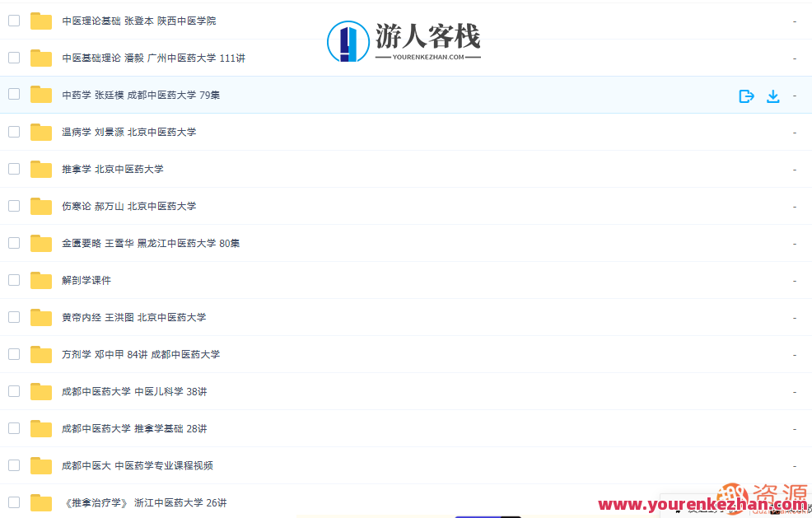Click the 中医基础理论 row checkbox
Screen dimensions: 812x518
point(13,58)
